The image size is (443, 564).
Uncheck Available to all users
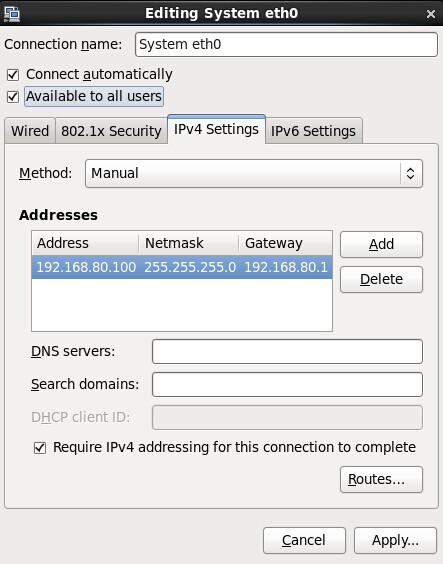point(13,97)
